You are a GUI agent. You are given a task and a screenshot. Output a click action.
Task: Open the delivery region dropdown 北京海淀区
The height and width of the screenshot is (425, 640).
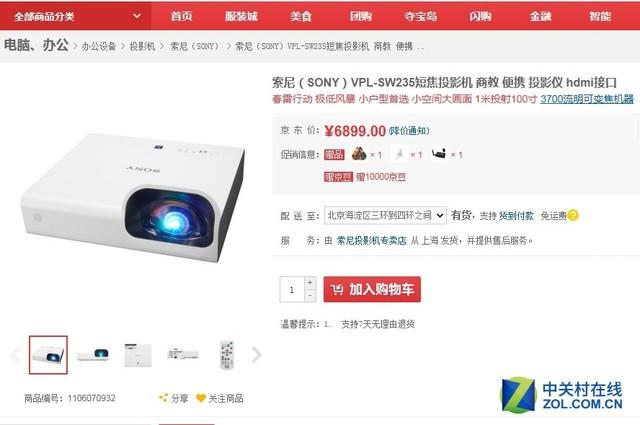(x=385, y=215)
